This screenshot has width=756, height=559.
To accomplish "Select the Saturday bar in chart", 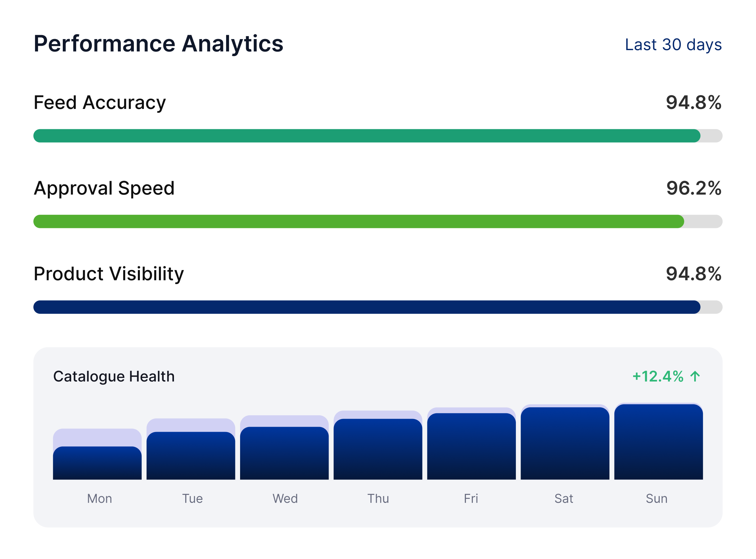I will (x=565, y=443).
